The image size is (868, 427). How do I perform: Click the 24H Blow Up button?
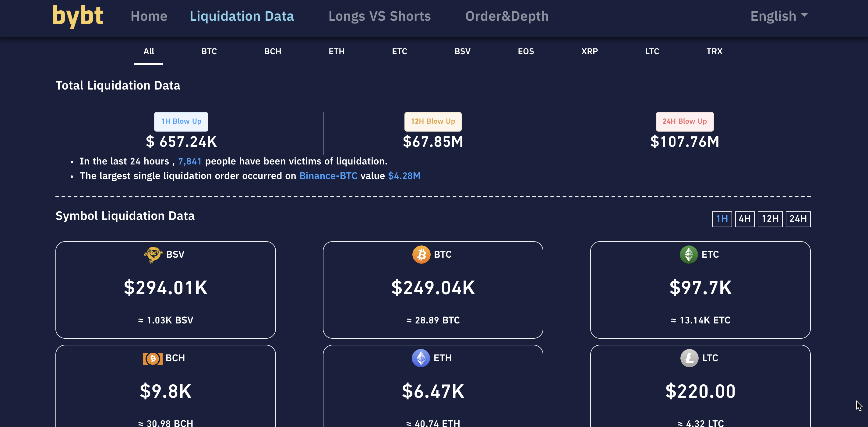[x=684, y=121]
